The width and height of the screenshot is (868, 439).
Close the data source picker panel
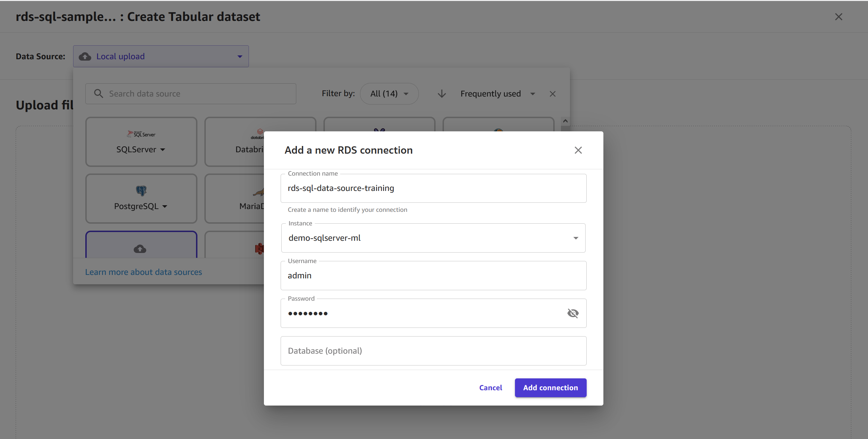pos(553,94)
